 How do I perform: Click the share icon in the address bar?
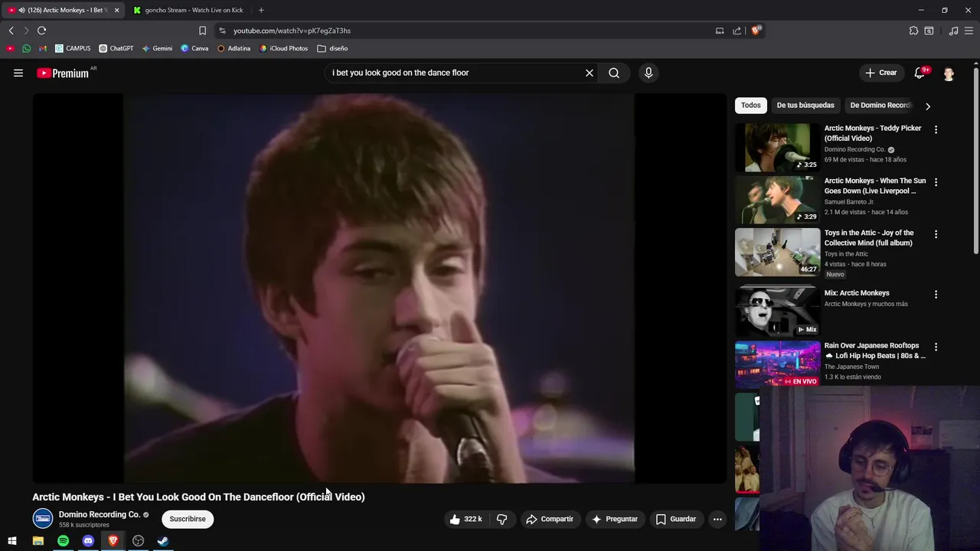pyautogui.click(x=737, y=31)
